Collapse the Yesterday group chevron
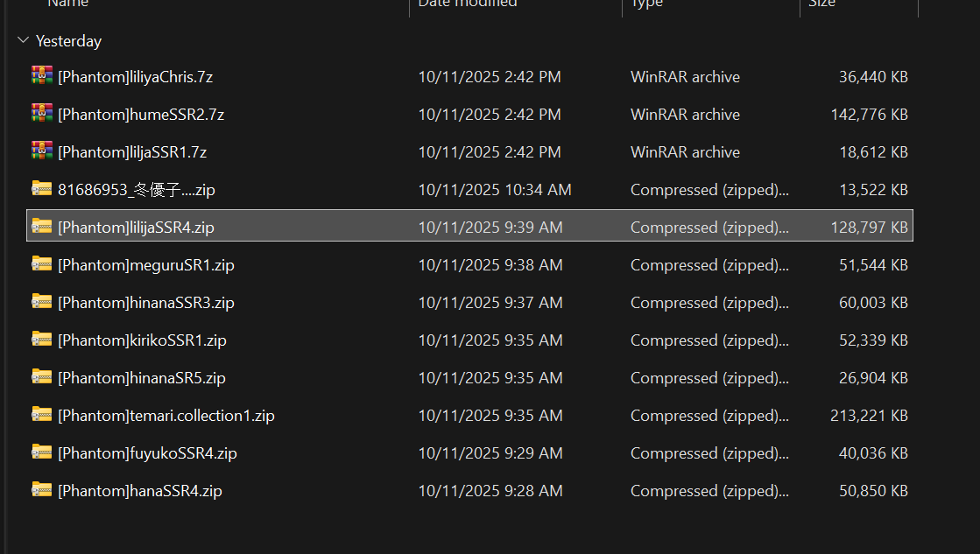The width and height of the screenshot is (980, 554). (24, 41)
